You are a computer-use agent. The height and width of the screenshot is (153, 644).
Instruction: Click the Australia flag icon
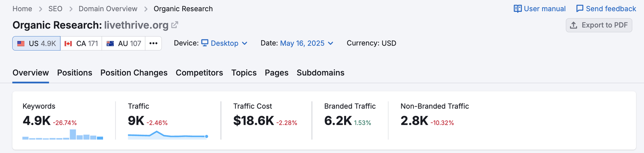coord(110,44)
